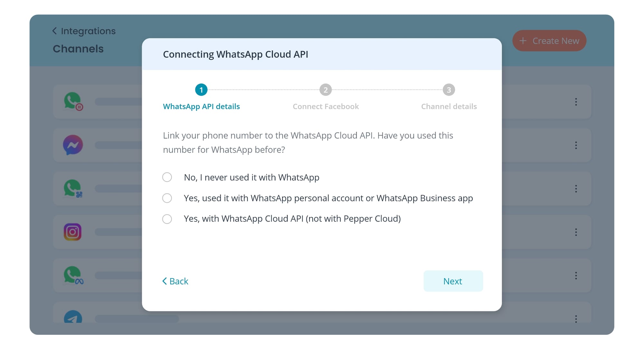Select "No, I never used it with WhatsApp"
The image size is (644, 349).
point(167,177)
